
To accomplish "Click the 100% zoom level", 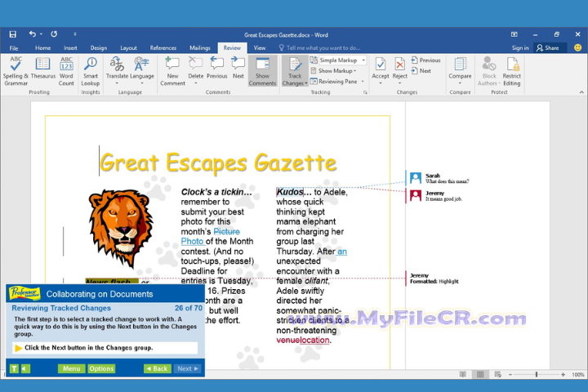I will coord(578,374).
